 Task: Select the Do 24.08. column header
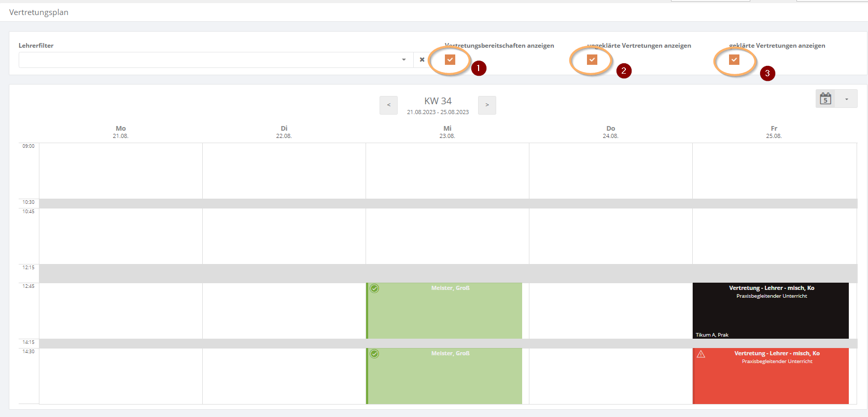[611, 132]
